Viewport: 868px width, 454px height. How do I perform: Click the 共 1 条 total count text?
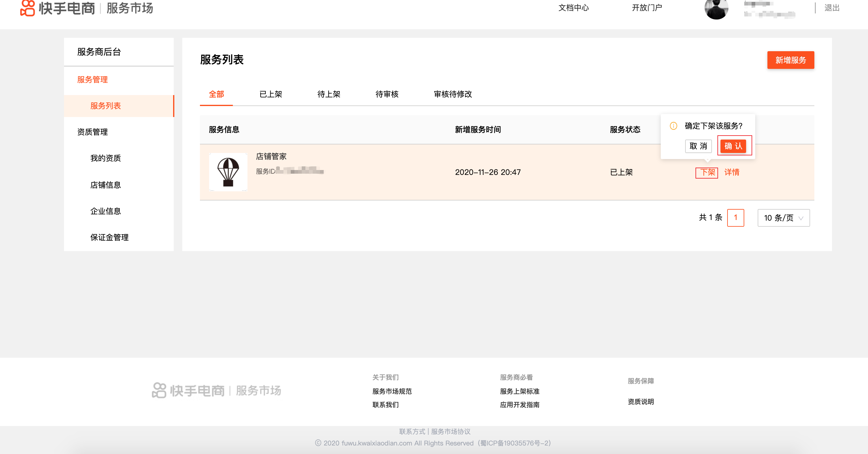(710, 218)
